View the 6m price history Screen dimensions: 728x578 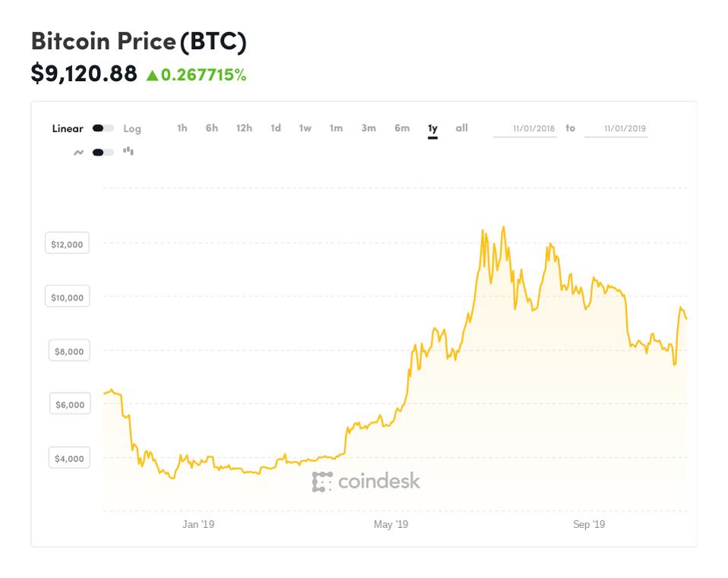pyautogui.click(x=401, y=129)
